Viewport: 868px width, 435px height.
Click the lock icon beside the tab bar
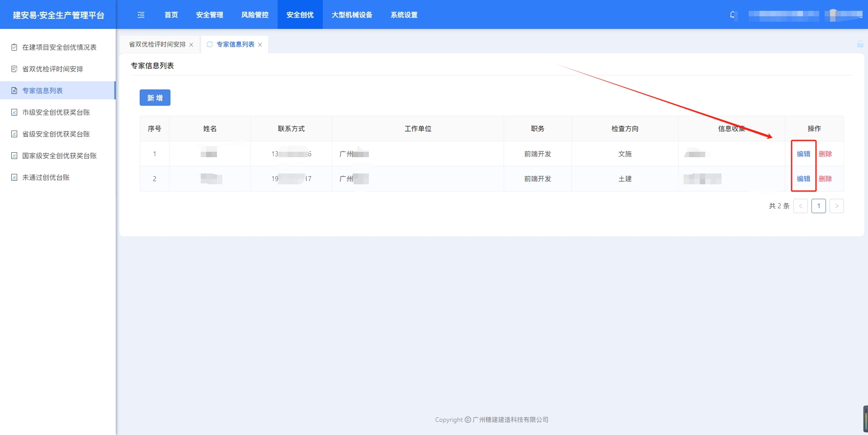pyautogui.click(x=860, y=44)
